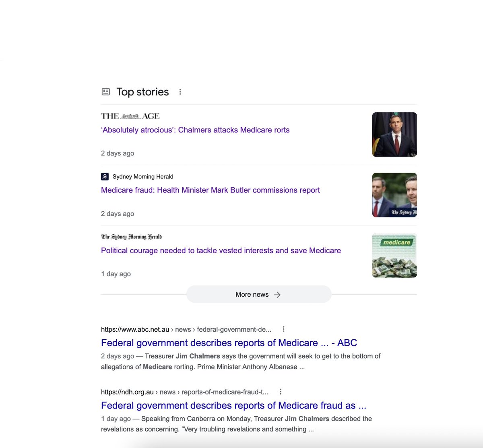483x448 pixels.
Task: Click Sydney Morning Herald favicon icon
Action: click(105, 176)
